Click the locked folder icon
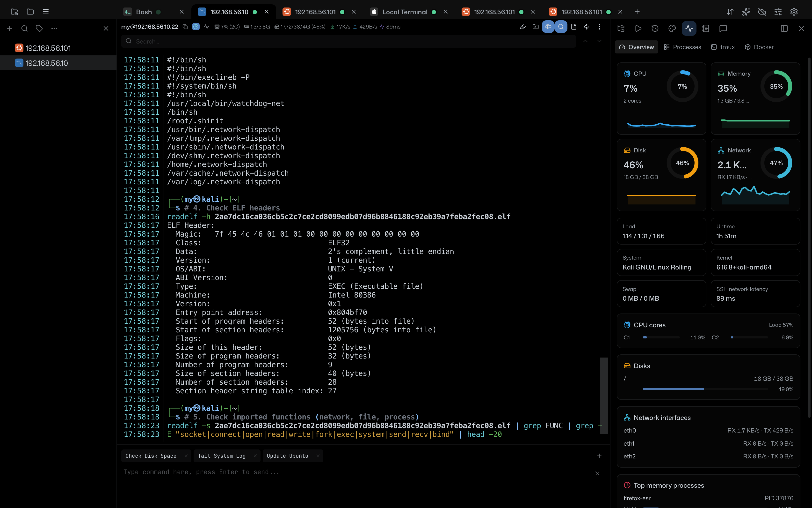 point(14,12)
